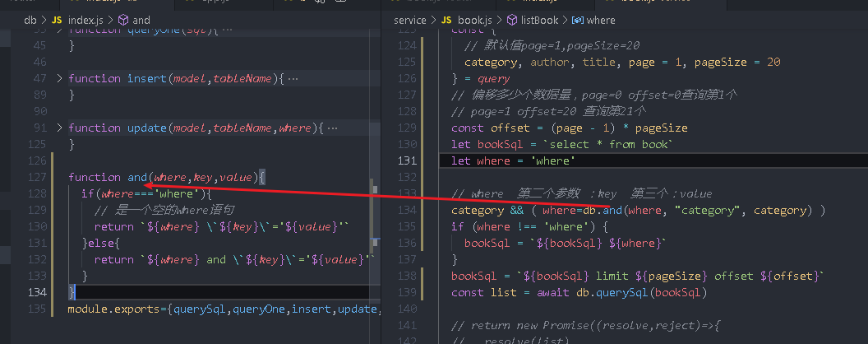Click line number 127 in index.js gutter
This screenshot has width=868, height=344.
pos(36,177)
